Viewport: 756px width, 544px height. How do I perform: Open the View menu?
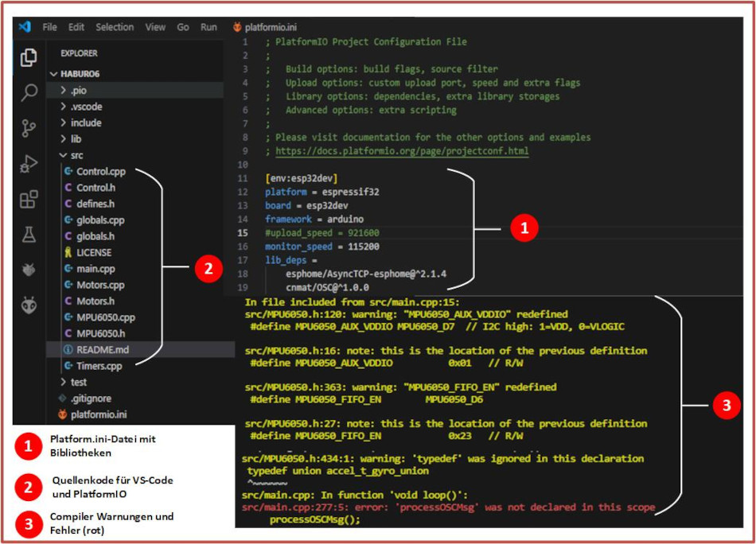(155, 27)
